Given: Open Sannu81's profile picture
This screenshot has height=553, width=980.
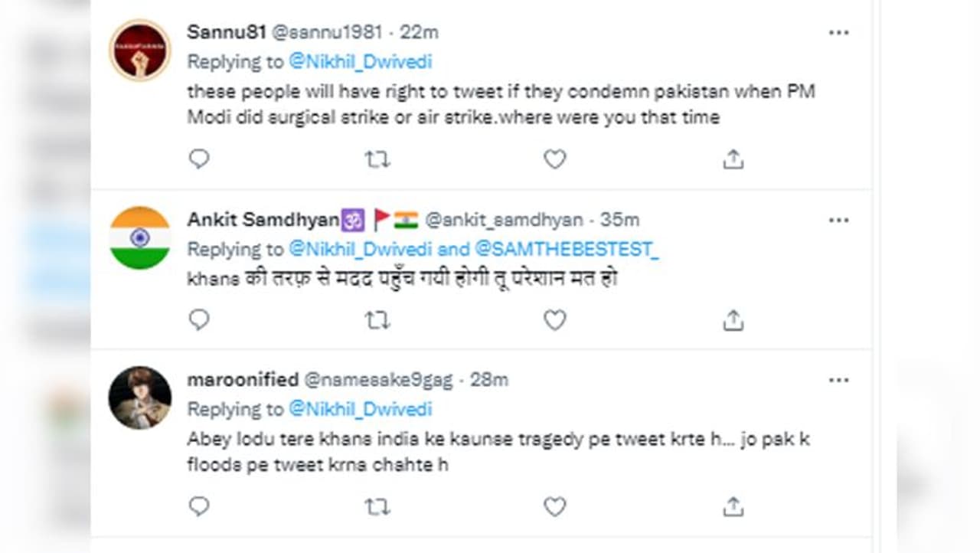Looking at the screenshot, I should pyautogui.click(x=139, y=50).
